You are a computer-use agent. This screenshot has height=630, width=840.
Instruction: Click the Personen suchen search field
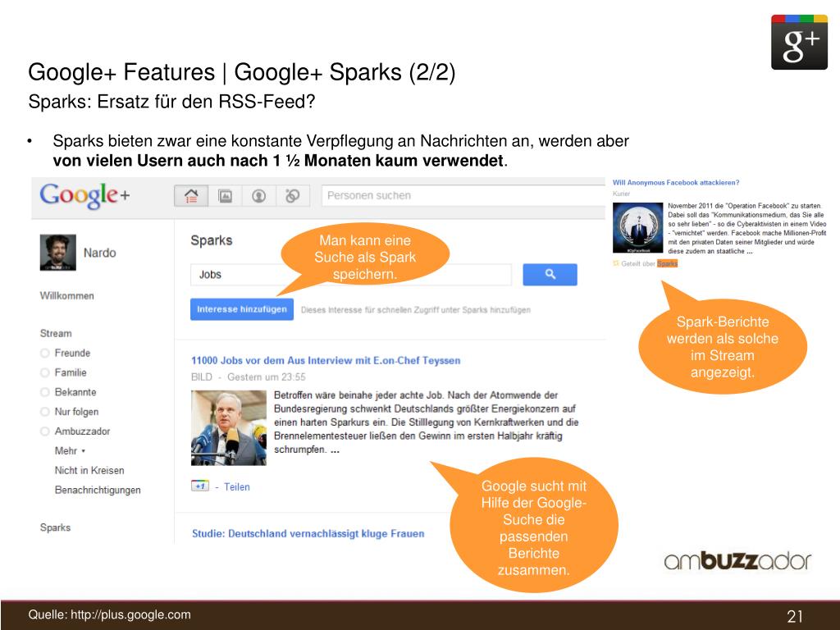coord(463,195)
